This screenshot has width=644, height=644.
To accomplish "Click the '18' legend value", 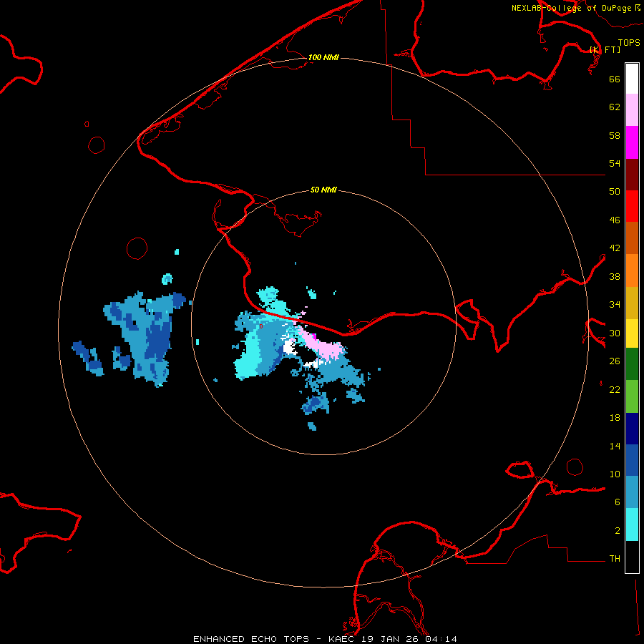I will point(615,418).
